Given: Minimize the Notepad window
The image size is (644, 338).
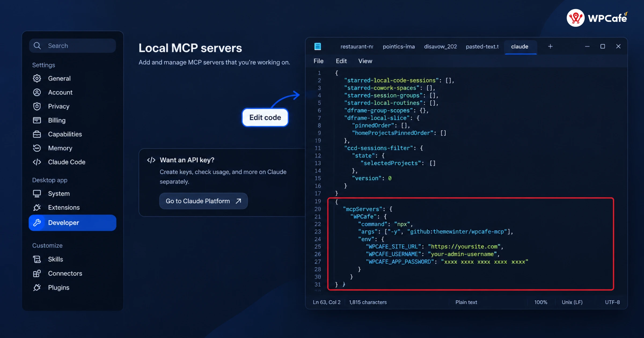Looking at the screenshot, I should coord(587,46).
